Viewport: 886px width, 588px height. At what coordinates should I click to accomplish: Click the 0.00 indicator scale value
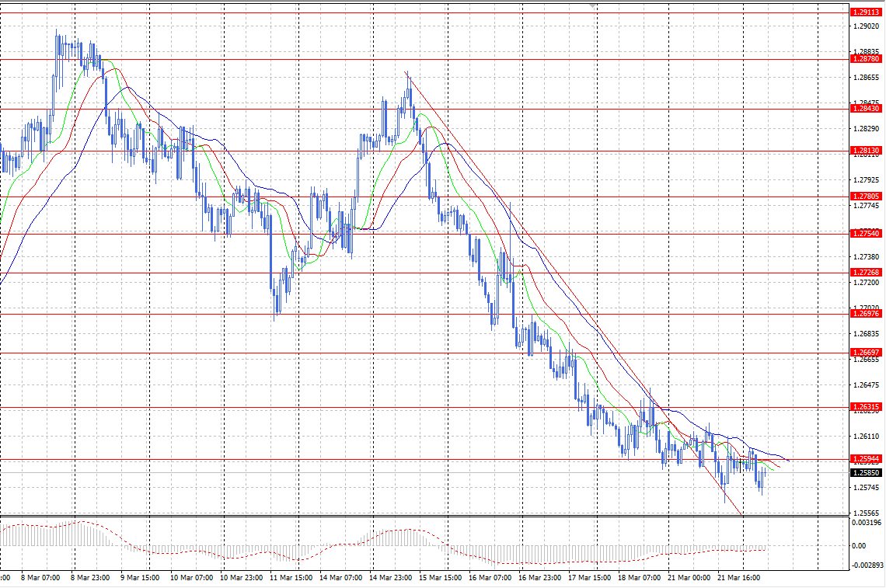pos(858,545)
